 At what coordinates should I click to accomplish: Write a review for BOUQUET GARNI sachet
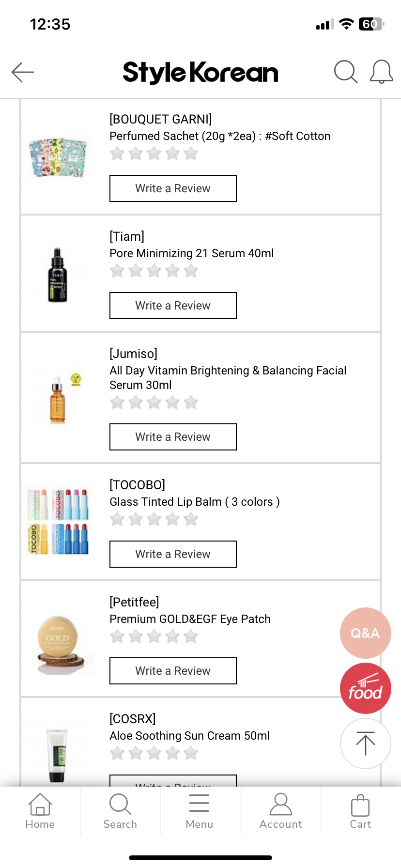click(x=173, y=188)
